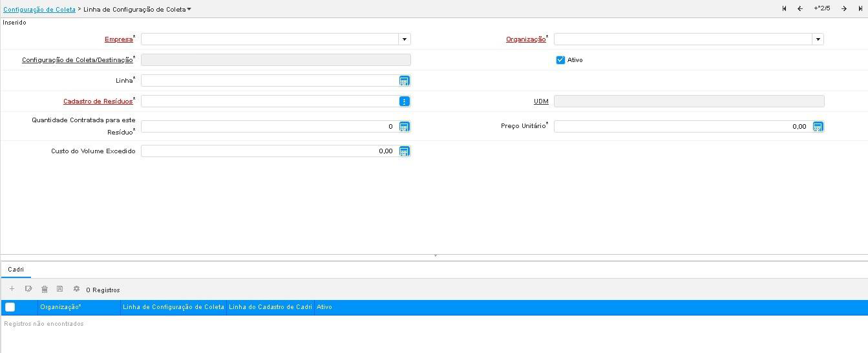Add new record in Cadri toolbar
868x353 pixels.
coord(12,289)
